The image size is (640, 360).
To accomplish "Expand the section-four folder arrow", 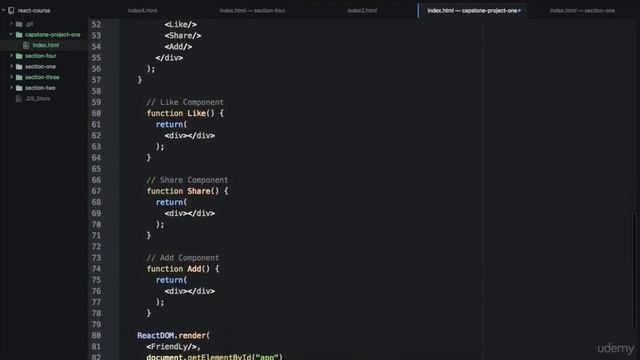I will pyautogui.click(x=11, y=56).
